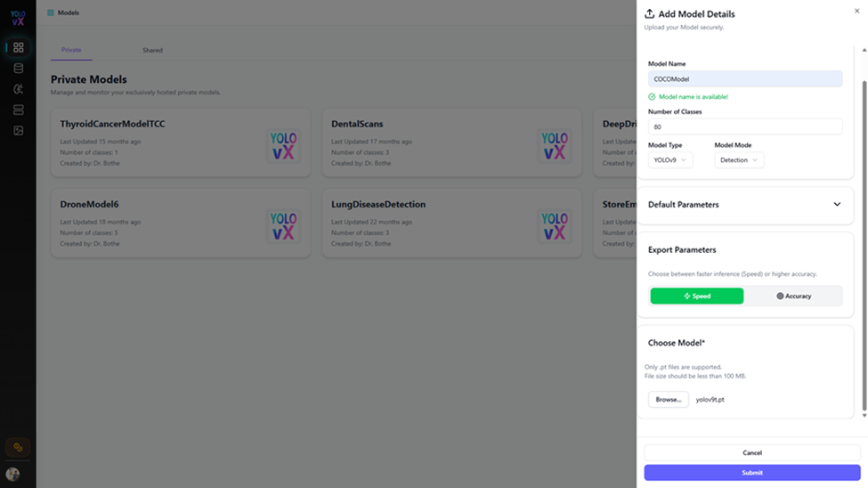Open the DroneModel6 model card
The height and width of the screenshot is (488, 868).
point(181,223)
